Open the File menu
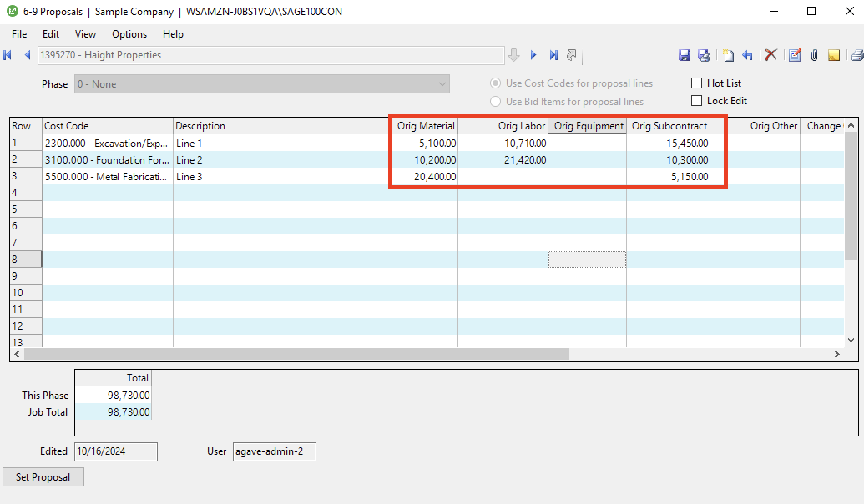 19,34
